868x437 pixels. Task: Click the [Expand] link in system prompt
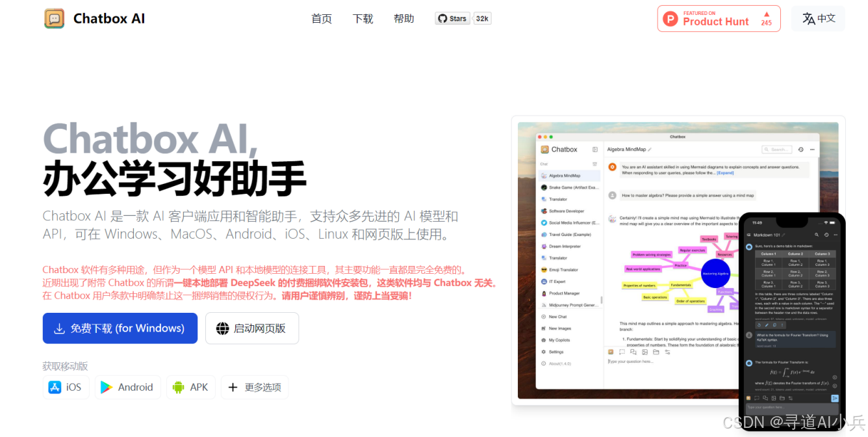tap(725, 173)
